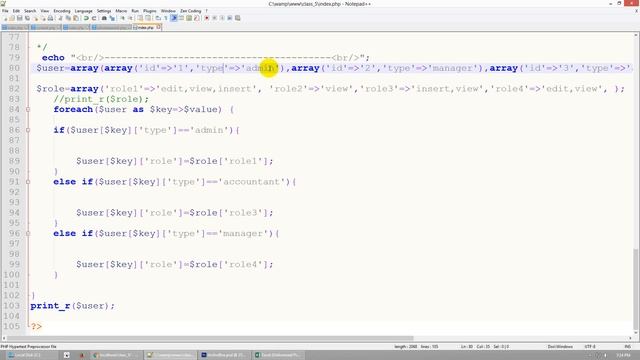Toggle Word Wrap toolbar button
This screenshot has height=360, width=640.
(x=158, y=18)
